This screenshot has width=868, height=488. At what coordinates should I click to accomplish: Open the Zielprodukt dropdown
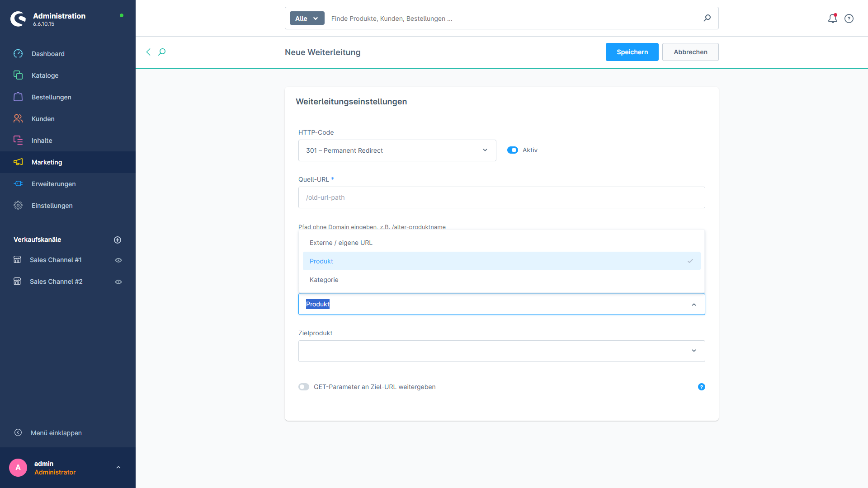click(x=501, y=351)
